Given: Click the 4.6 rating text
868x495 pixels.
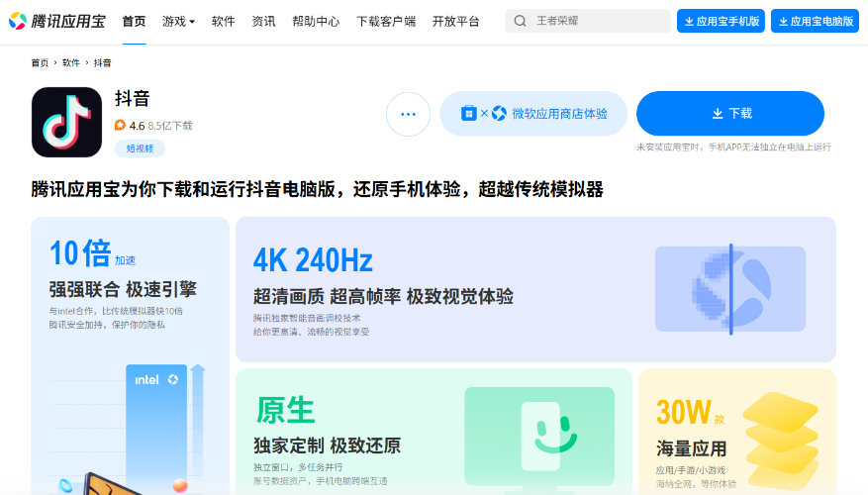Looking at the screenshot, I should [x=137, y=126].
